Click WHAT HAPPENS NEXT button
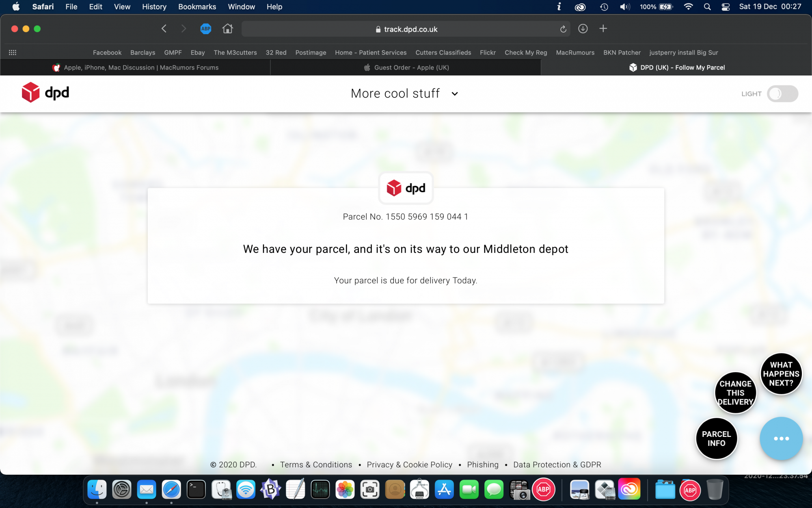The width and height of the screenshot is (812, 508). pos(781,374)
